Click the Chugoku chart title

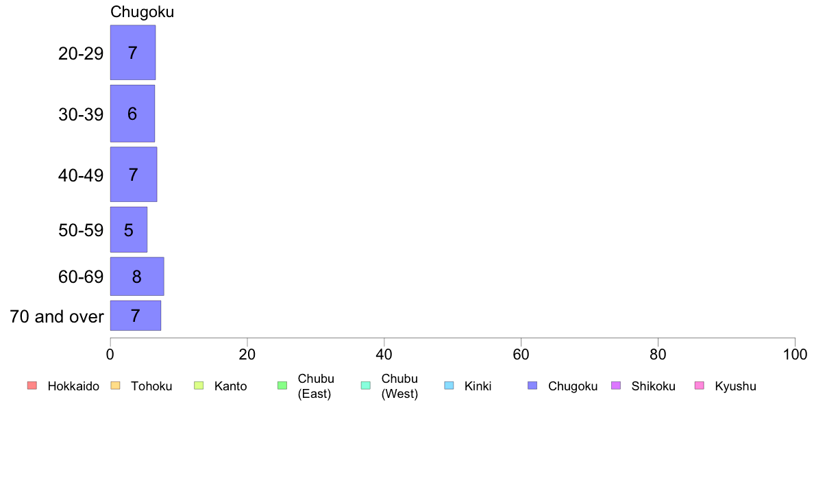[x=143, y=12]
